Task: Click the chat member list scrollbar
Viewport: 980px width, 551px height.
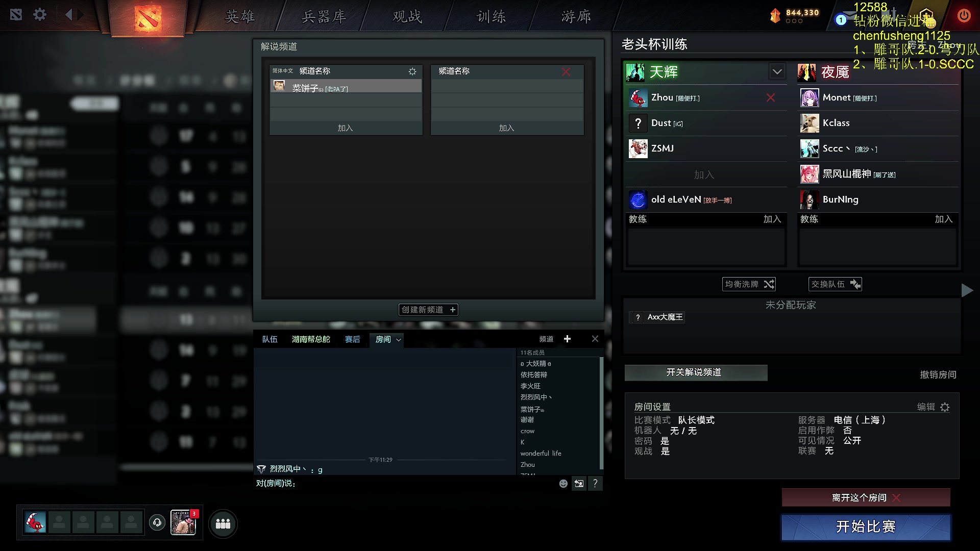Action: [601, 413]
